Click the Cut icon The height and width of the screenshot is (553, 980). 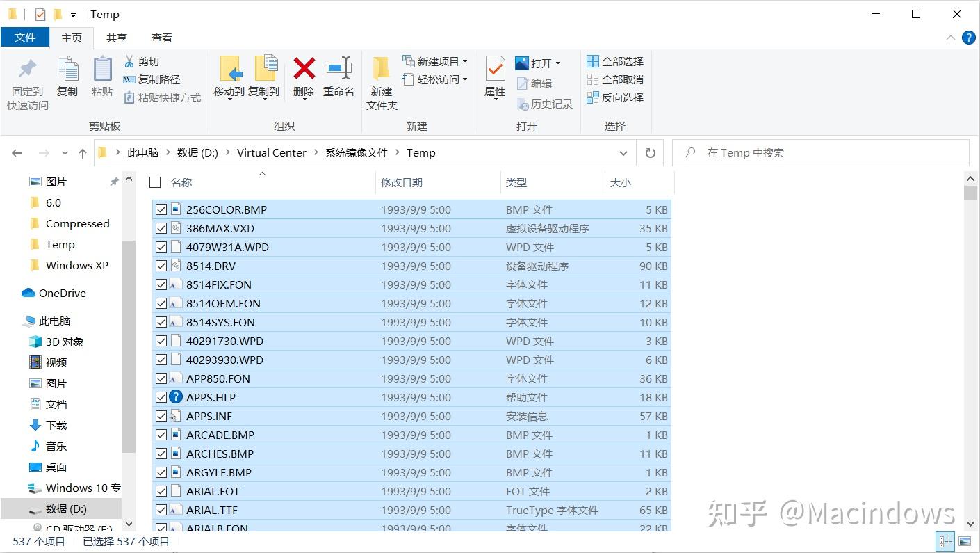[129, 61]
